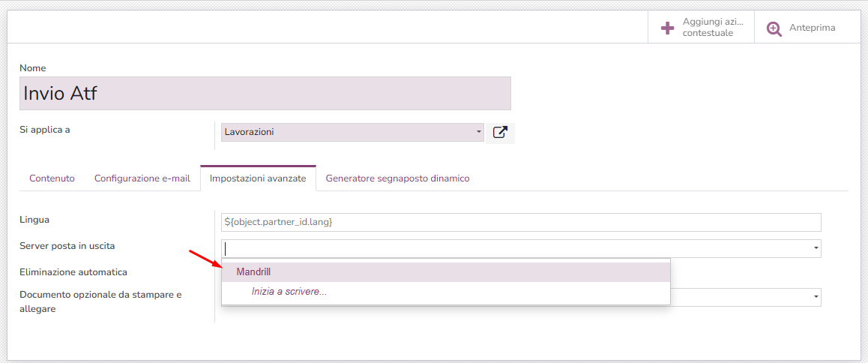
Task: Click the Eliminazione automatica label
Action: click(x=73, y=271)
